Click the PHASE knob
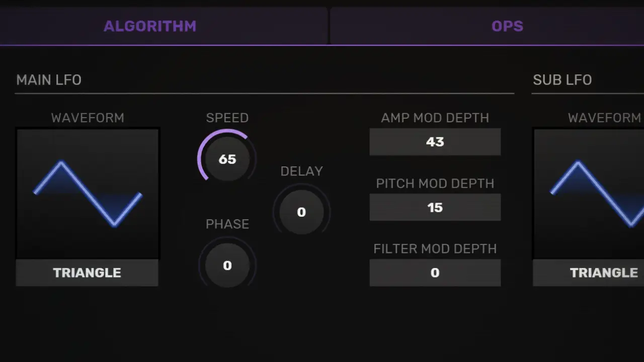Image resolution: width=644 pixels, height=362 pixels. (x=227, y=265)
